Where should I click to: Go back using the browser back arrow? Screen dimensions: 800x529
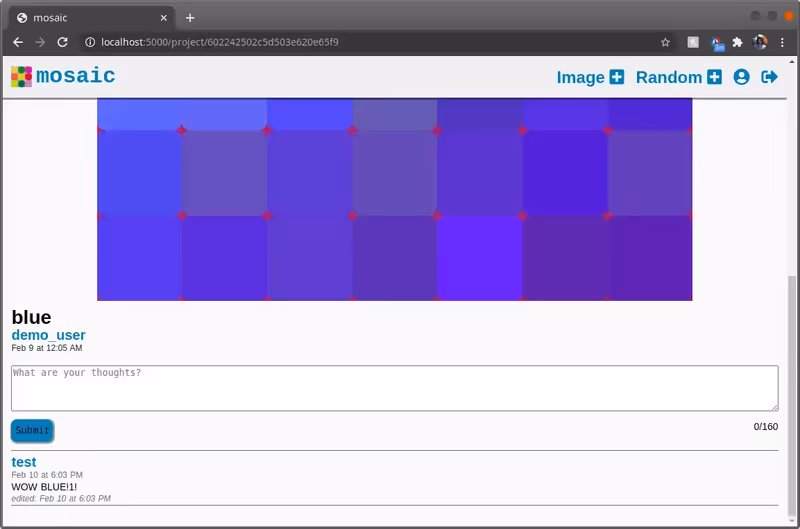coord(18,42)
